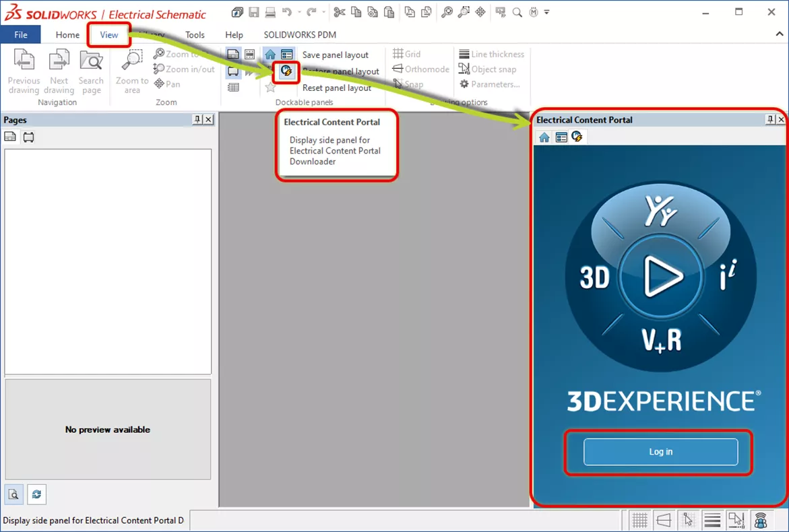Open the Electrical Content Portal ribbon icon
This screenshot has width=789, height=532.
coord(285,71)
